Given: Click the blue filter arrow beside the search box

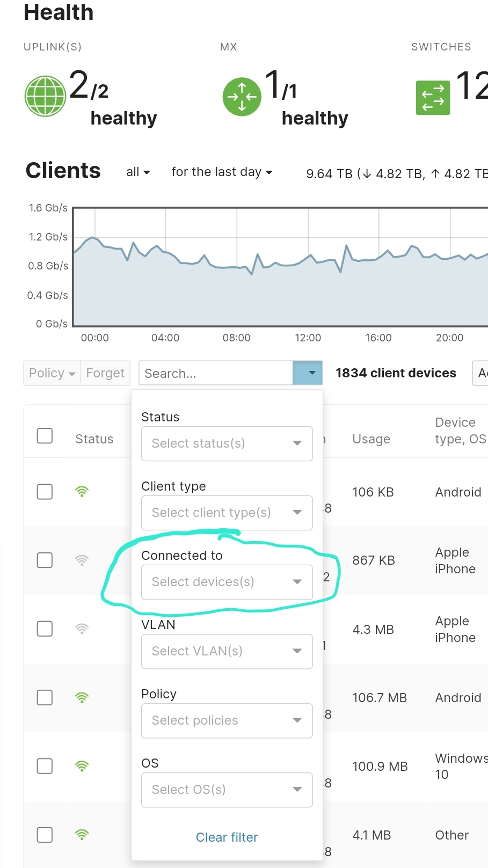Looking at the screenshot, I should (307, 373).
